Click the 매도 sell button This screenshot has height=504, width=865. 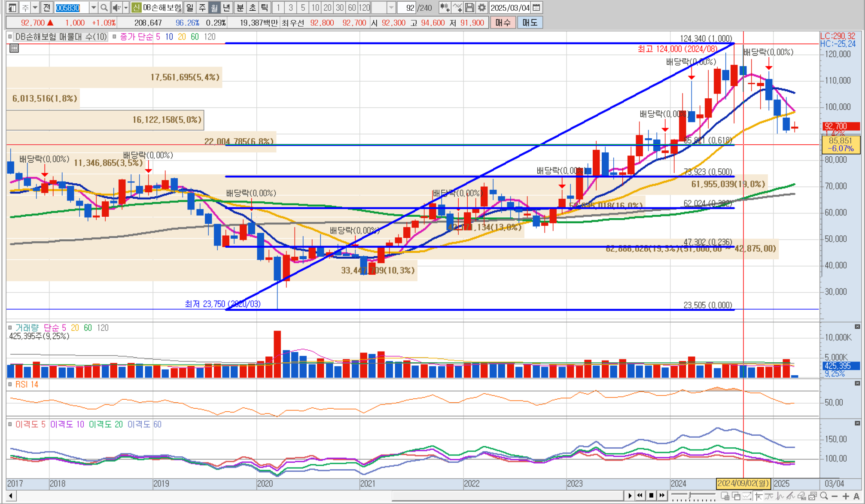point(530,23)
